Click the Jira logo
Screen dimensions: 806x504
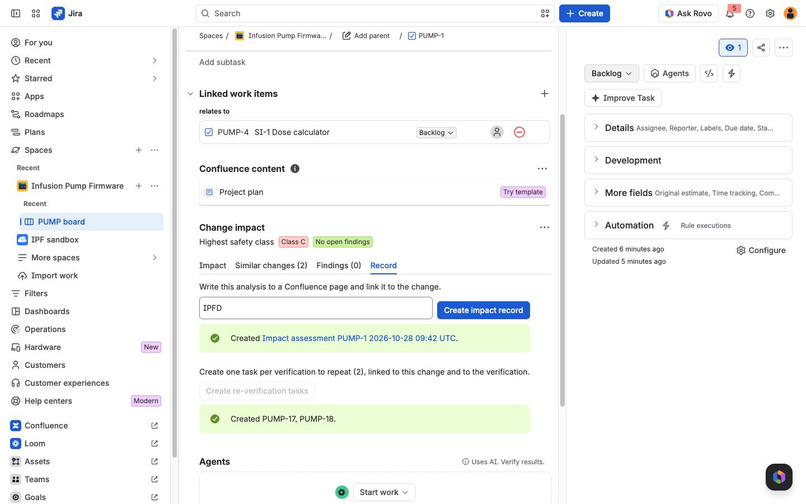coord(67,13)
